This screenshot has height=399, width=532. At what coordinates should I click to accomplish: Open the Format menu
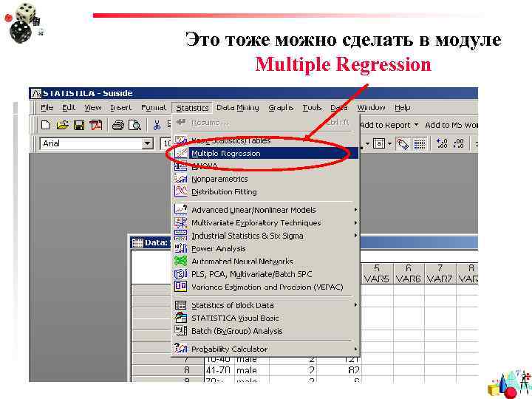coord(154,108)
